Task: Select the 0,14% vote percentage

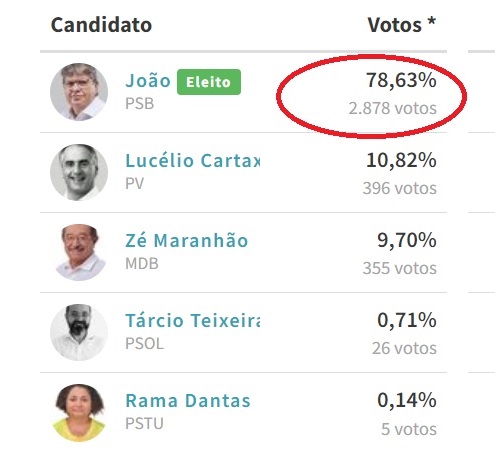Action: pyautogui.click(x=407, y=400)
